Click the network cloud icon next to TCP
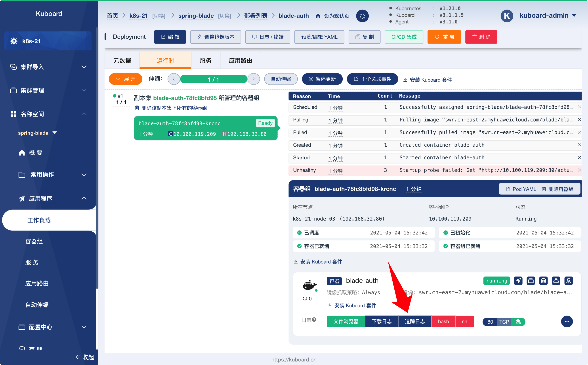 [518, 322]
